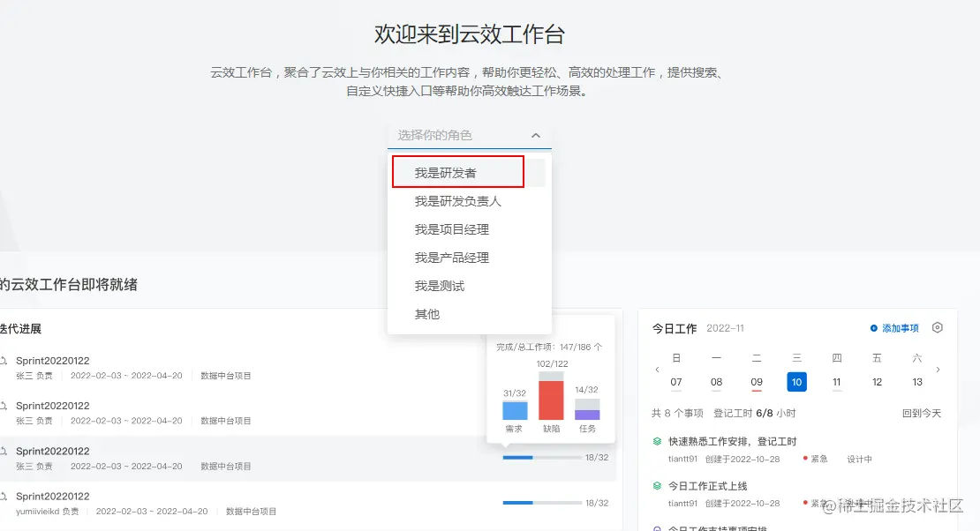Click progress bar in yumiivieikd sprint row

point(542,503)
